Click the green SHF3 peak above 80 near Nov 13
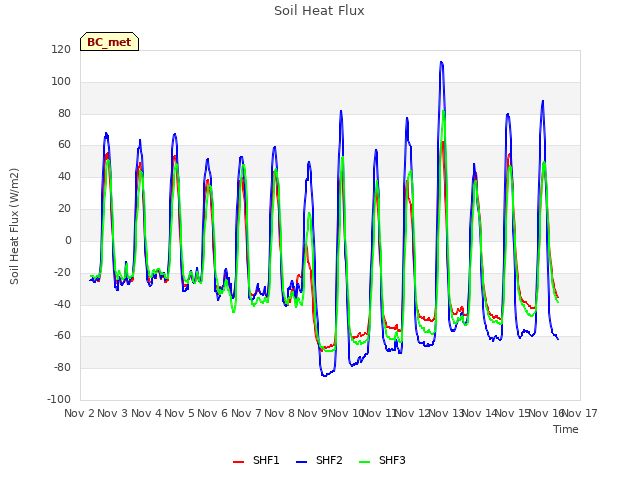Viewport: 640px width, 480px height. point(443,111)
